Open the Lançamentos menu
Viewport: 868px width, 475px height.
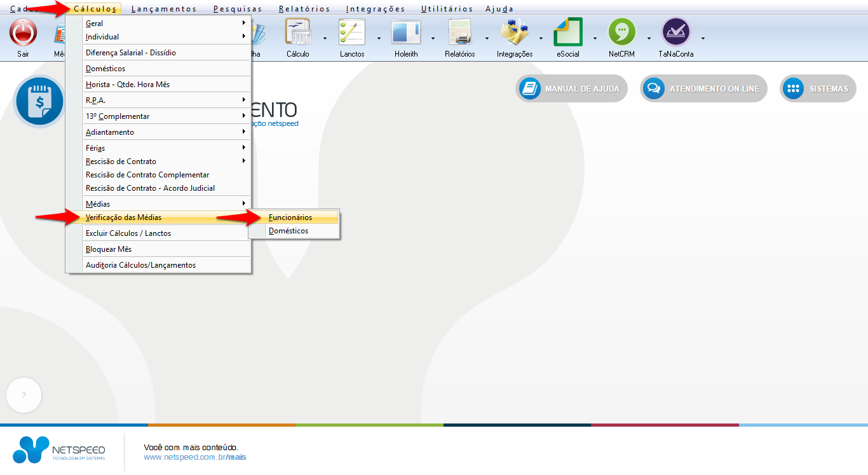[164, 9]
